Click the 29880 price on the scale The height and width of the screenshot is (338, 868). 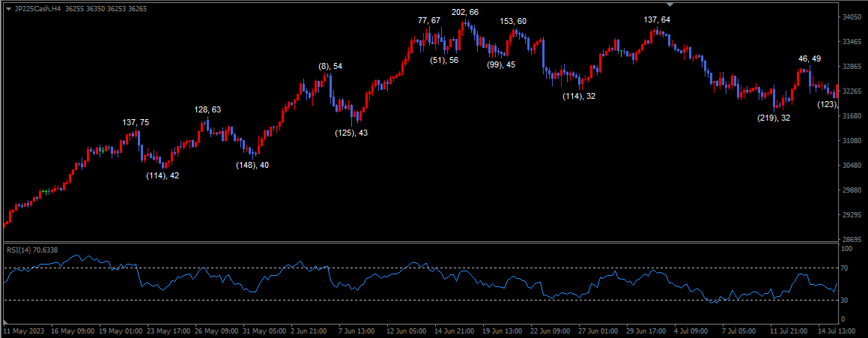tap(853, 190)
